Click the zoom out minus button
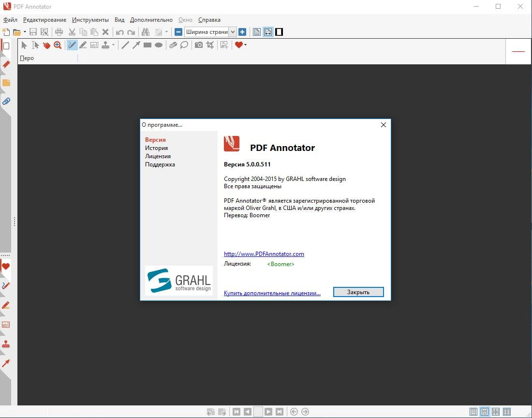The width and height of the screenshot is (532, 418). pyautogui.click(x=178, y=32)
